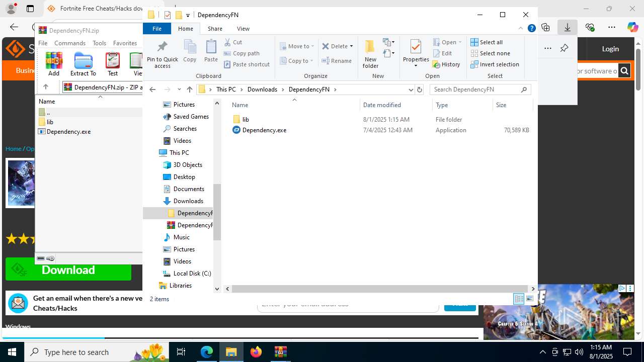The height and width of the screenshot is (362, 644).
Task: Open 3D Objects in navigation pane
Action: (187, 165)
